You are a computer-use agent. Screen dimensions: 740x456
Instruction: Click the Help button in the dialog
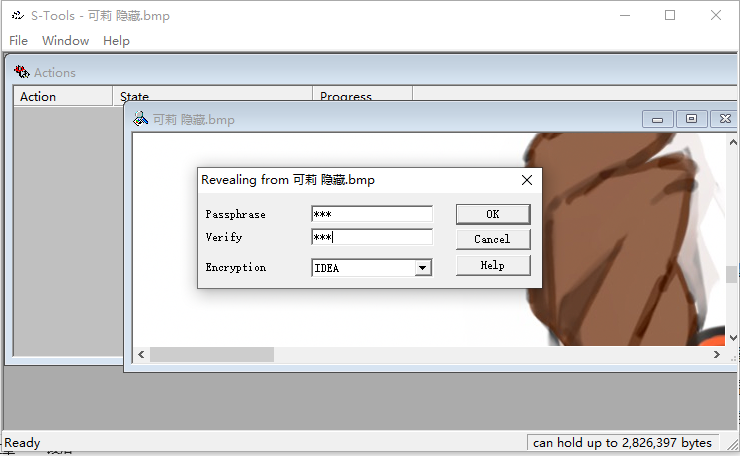(x=492, y=265)
